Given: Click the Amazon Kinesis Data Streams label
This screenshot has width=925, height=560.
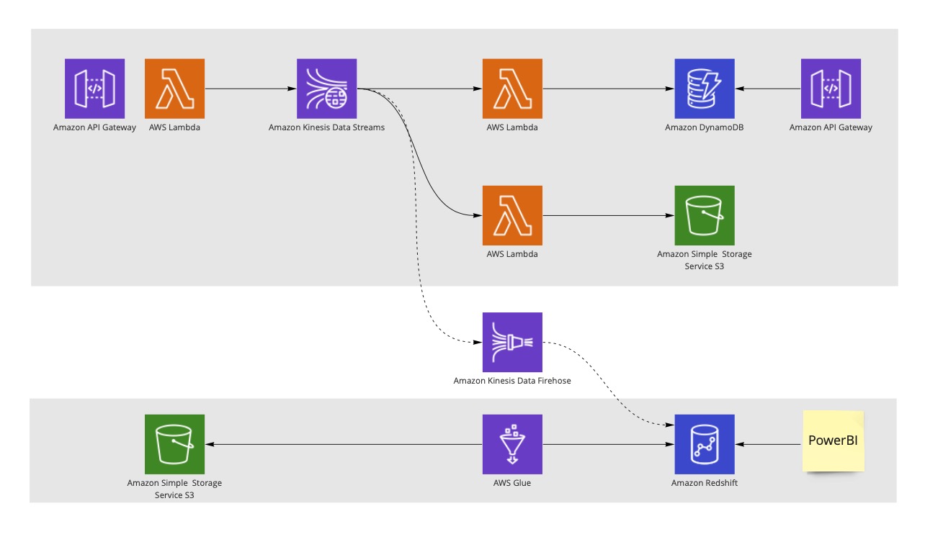Looking at the screenshot, I should coord(326,127).
